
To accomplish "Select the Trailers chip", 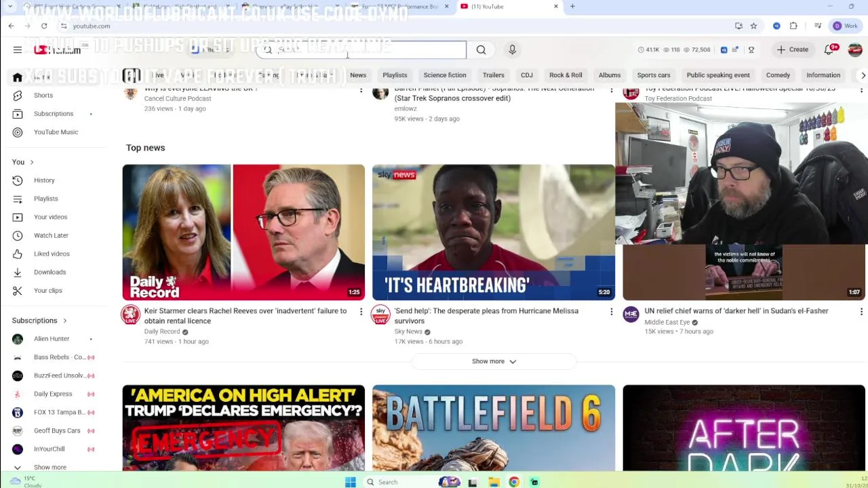I will (x=493, y=75).
